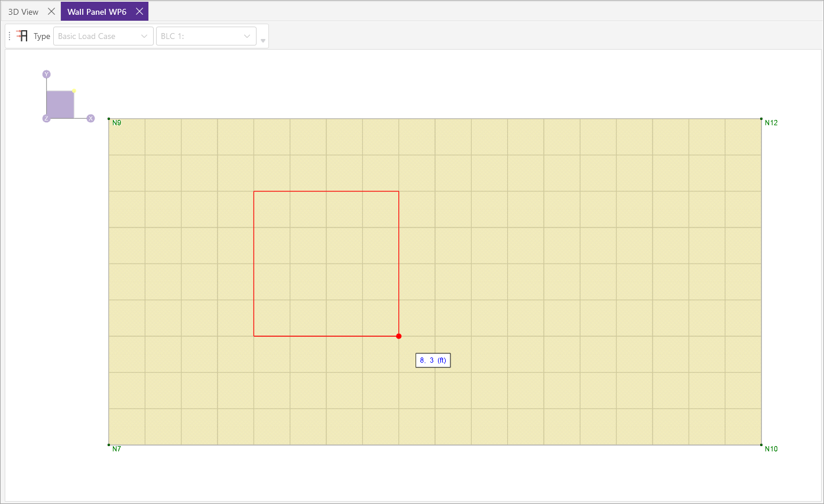Click the 8, 3 (ft) coordinate tooltip
The image size is (824, 504).
point(433,360)
